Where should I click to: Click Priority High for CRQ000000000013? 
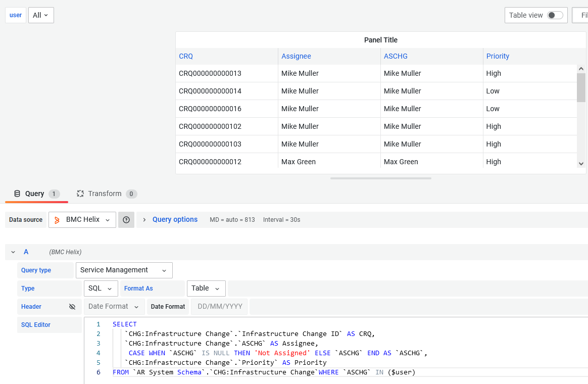[x=494, y=73]
